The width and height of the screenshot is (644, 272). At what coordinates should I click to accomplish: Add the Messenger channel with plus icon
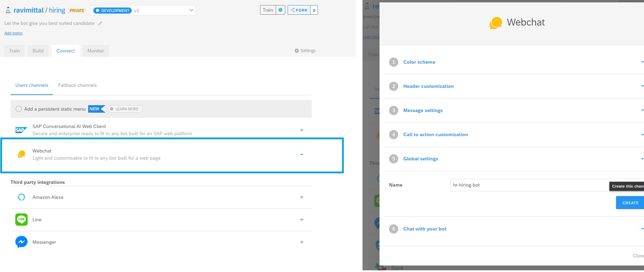pos(302,242)
